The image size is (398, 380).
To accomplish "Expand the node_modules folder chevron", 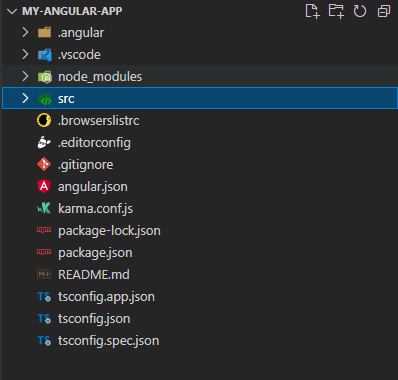I will [x=25, y=76].
